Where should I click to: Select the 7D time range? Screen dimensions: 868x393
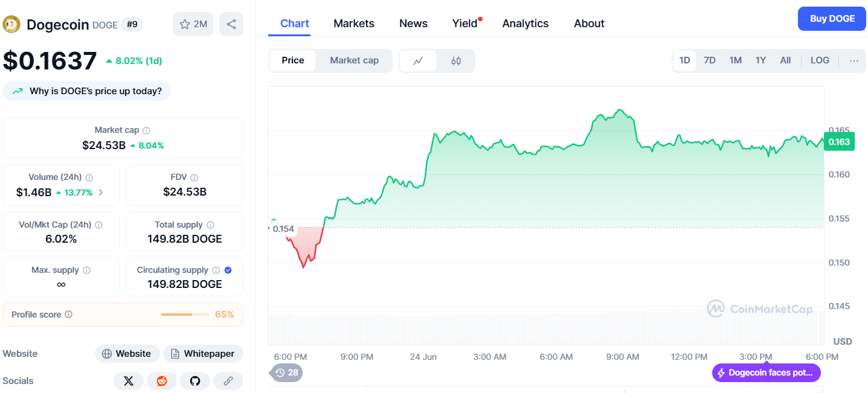click(710, 60)
